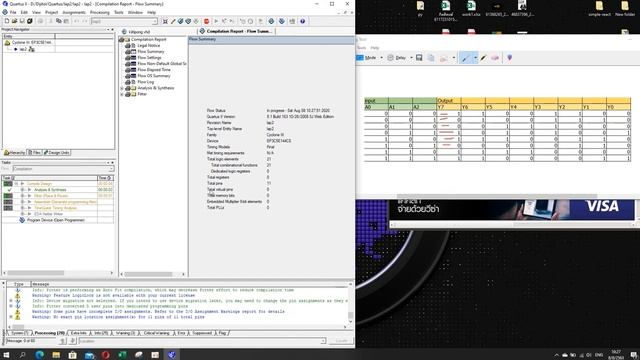Click the Snipping Tool Delay button
640x360 pixels.
[x=397, y=58]
